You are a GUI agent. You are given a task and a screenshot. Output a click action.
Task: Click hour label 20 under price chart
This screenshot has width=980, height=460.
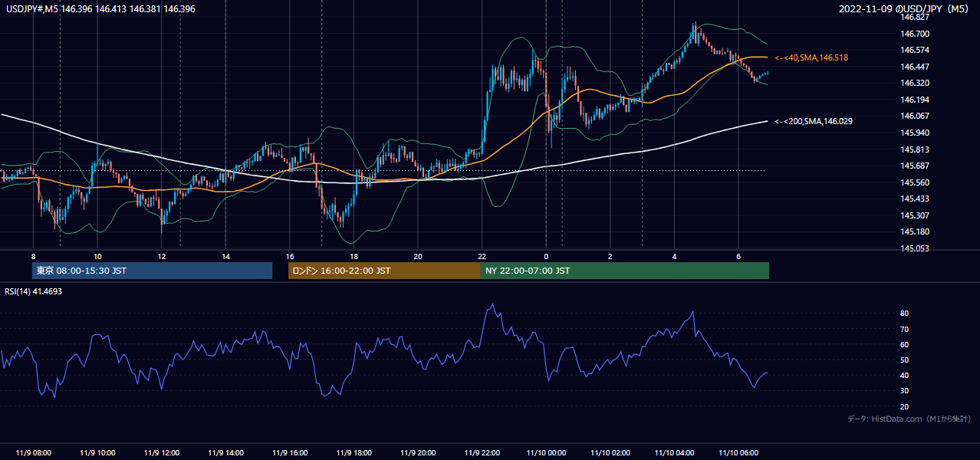click(x=417, y=256)
